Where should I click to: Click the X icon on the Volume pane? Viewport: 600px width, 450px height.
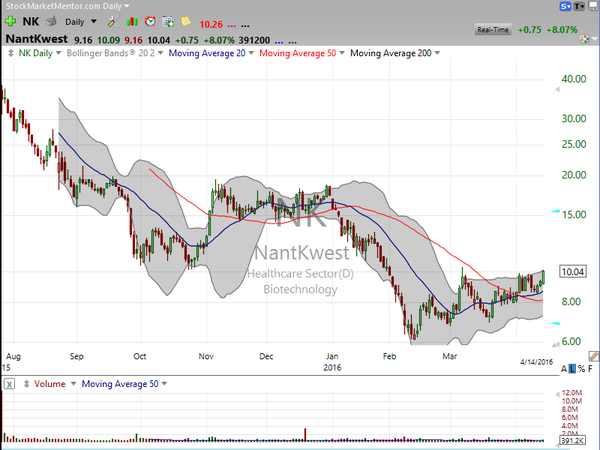tap(10, 384)
